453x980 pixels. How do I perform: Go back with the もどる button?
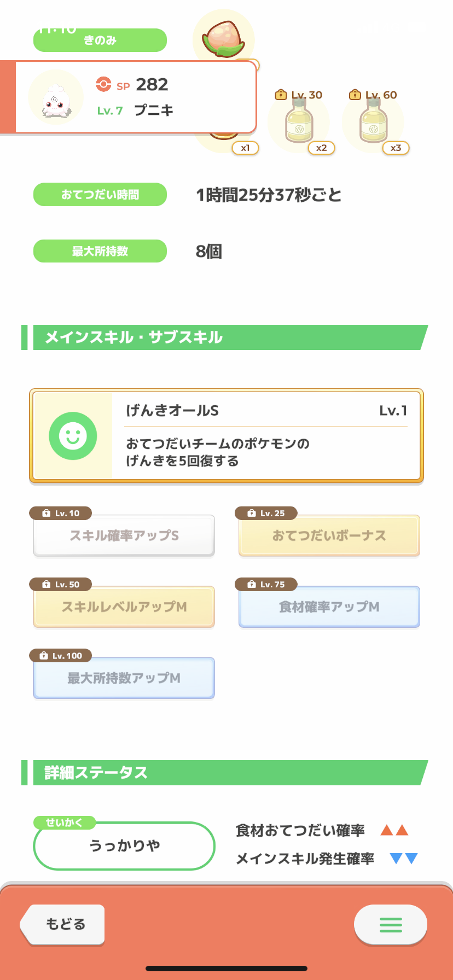pos(62,924)
